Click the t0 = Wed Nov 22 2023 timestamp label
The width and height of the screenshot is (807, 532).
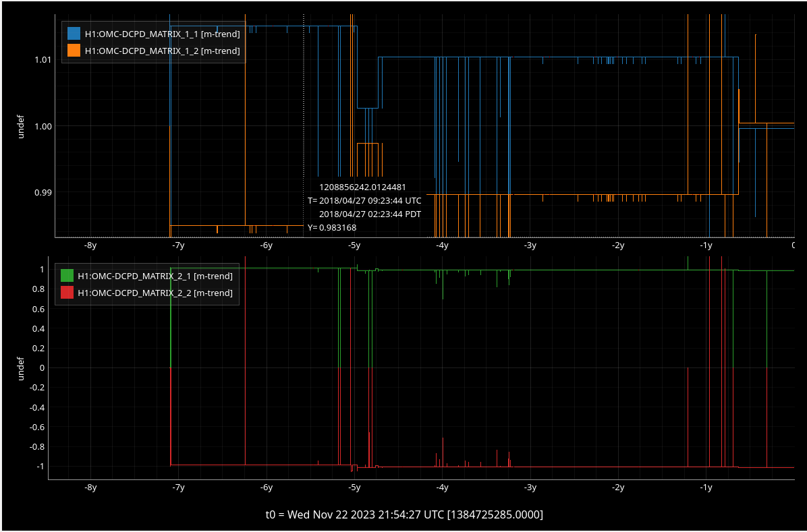[405, 514]
